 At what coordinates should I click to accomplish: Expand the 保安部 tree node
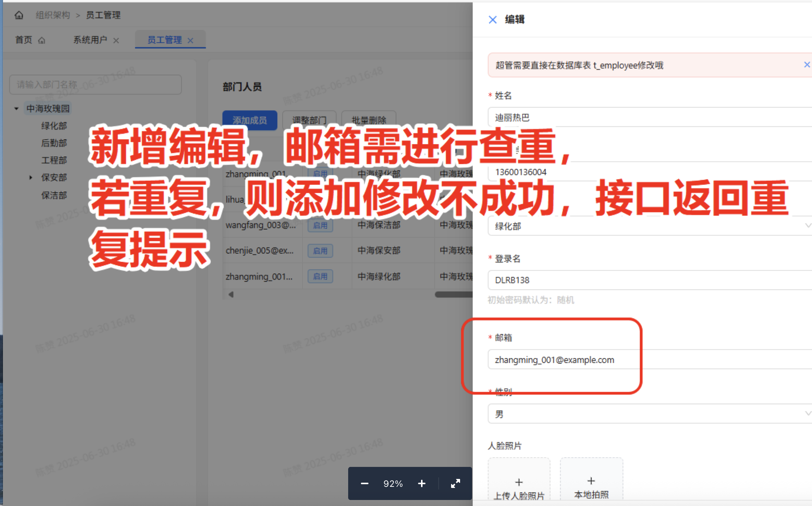(31, 177)
